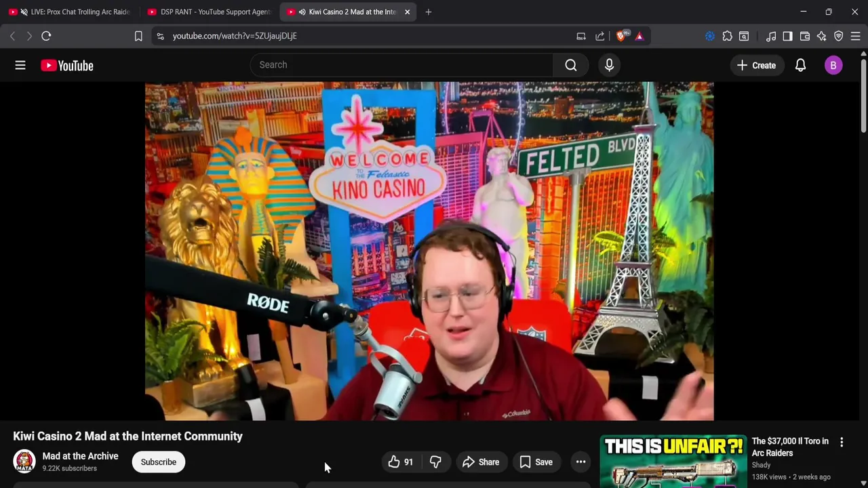The image size is (868, 488).
Task: Click the Create button
Action: tap(757, 65)
